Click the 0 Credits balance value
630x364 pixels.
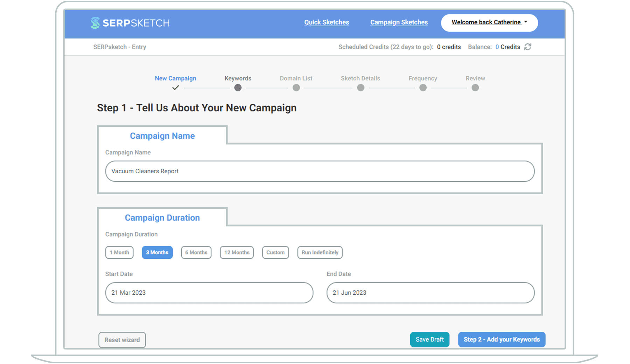coord(508,47)
